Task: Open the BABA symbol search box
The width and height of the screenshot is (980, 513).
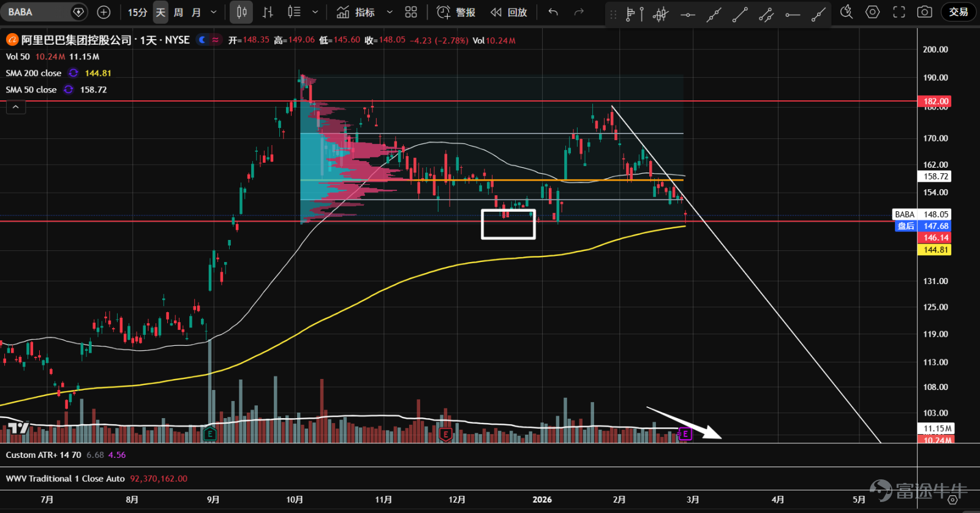Action: click(x=43, y=12)
